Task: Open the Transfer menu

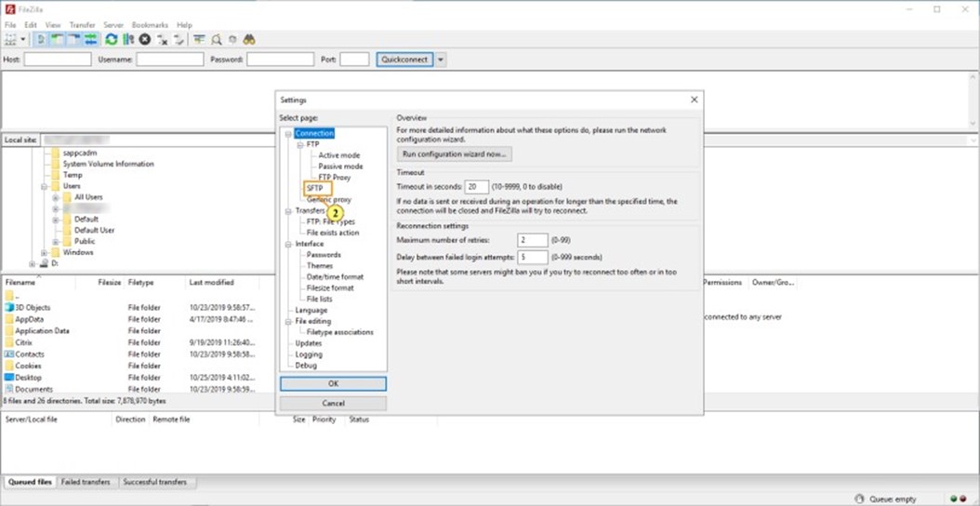Action: click(x=82, y=25)
